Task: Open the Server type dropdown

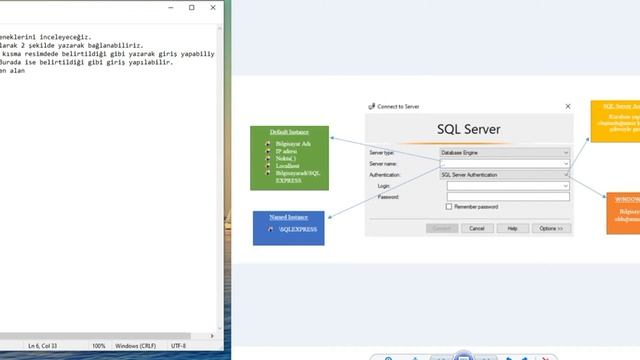Action: tap(504, 153)
